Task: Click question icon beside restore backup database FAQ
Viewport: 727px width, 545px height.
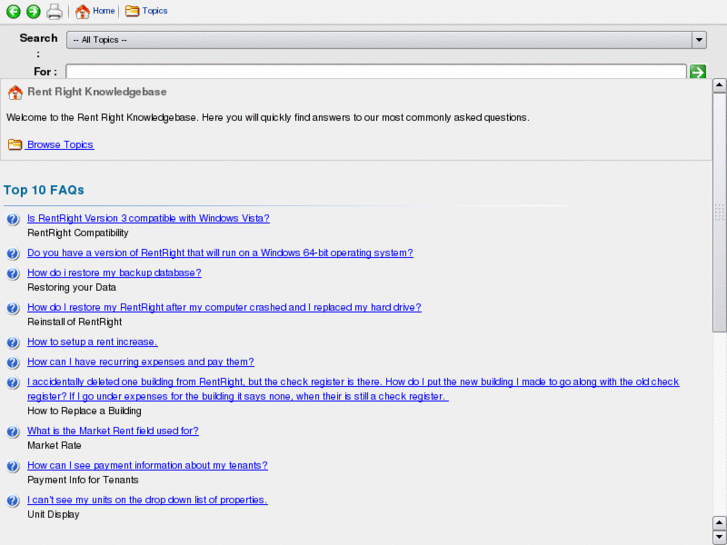Action: coord(13,273)
